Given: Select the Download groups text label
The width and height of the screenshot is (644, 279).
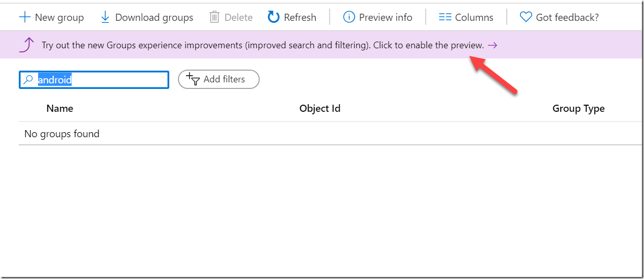Looking at the screenshot, I should (x=154, y=17).
